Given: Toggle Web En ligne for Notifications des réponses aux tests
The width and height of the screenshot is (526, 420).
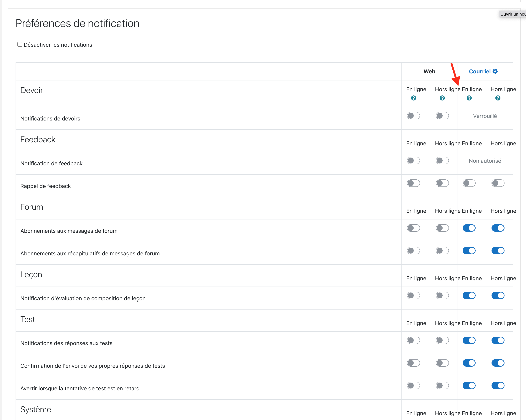Looking at the screenshot, I should (413, 340).
